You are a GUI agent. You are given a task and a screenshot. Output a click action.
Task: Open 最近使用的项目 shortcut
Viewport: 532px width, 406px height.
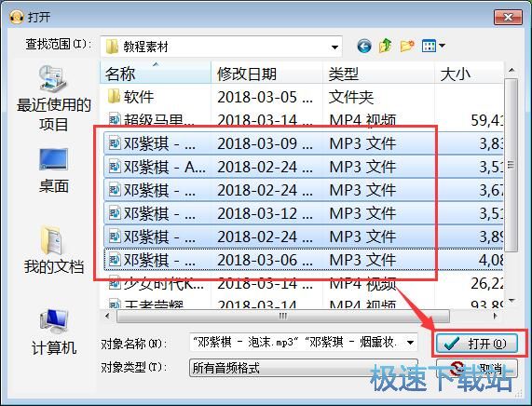[54, 99]
